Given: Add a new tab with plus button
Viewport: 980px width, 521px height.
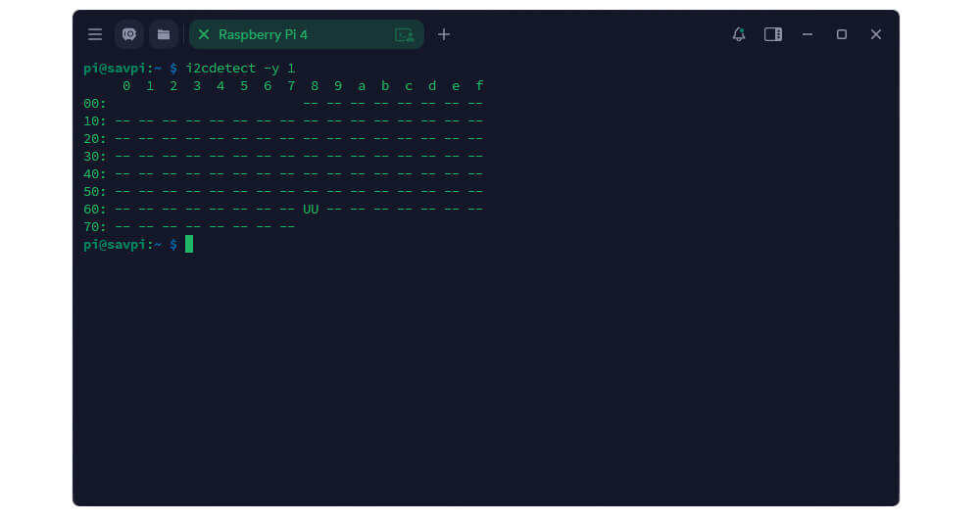Looking at the screenshot, I should (444, 34).
